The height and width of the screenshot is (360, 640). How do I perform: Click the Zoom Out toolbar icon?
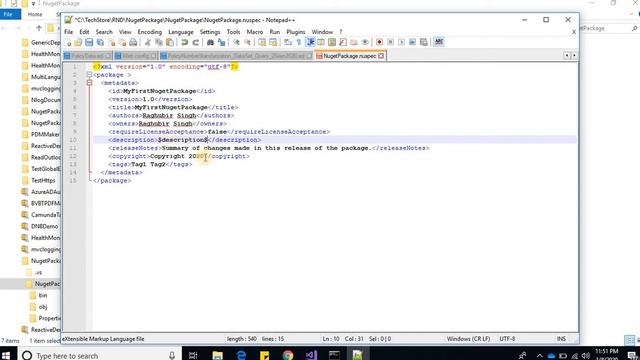click(x=247, y=42)
